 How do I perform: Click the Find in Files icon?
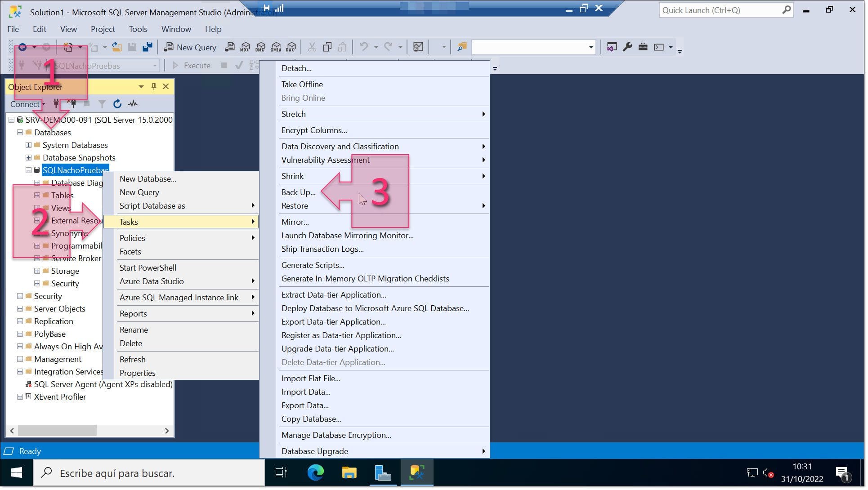(462, 47)
